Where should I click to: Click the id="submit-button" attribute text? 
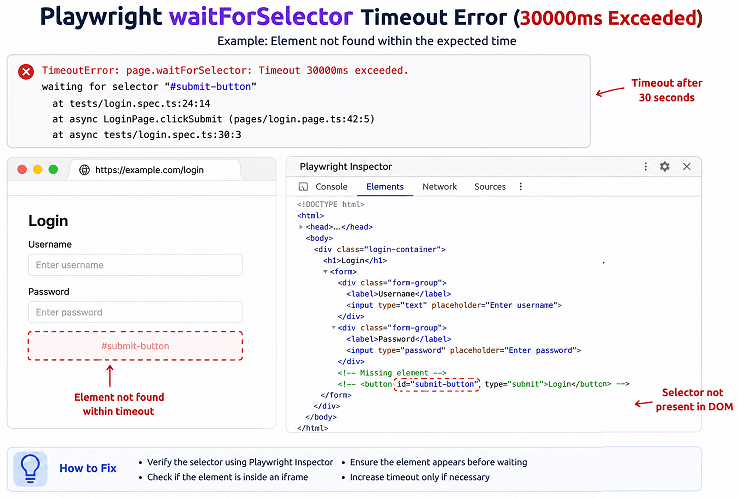coord(436,384)
